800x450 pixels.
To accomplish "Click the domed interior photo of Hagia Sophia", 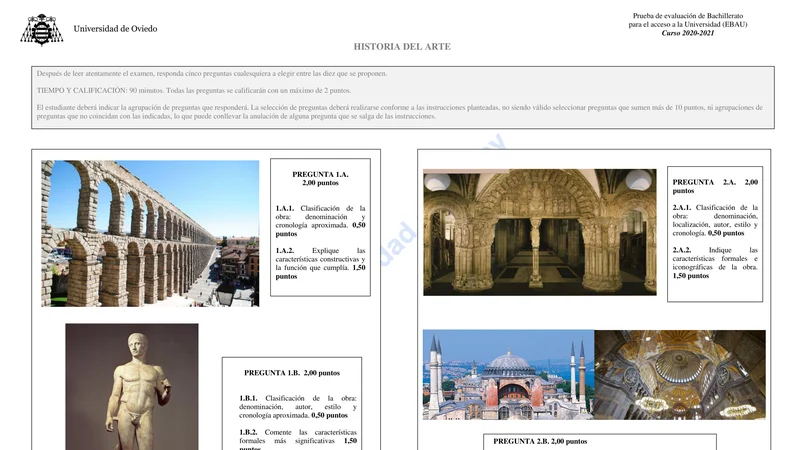I will pos(679,375).
